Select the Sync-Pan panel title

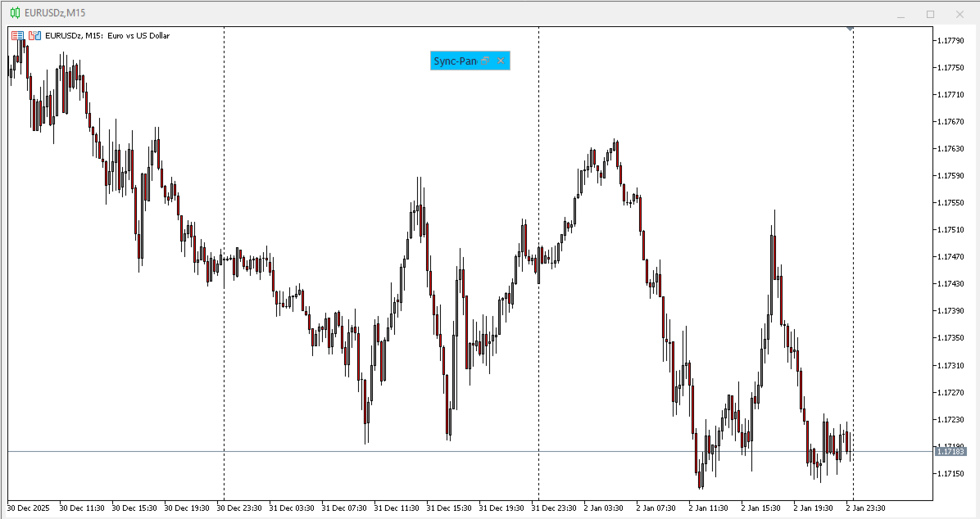455,61
